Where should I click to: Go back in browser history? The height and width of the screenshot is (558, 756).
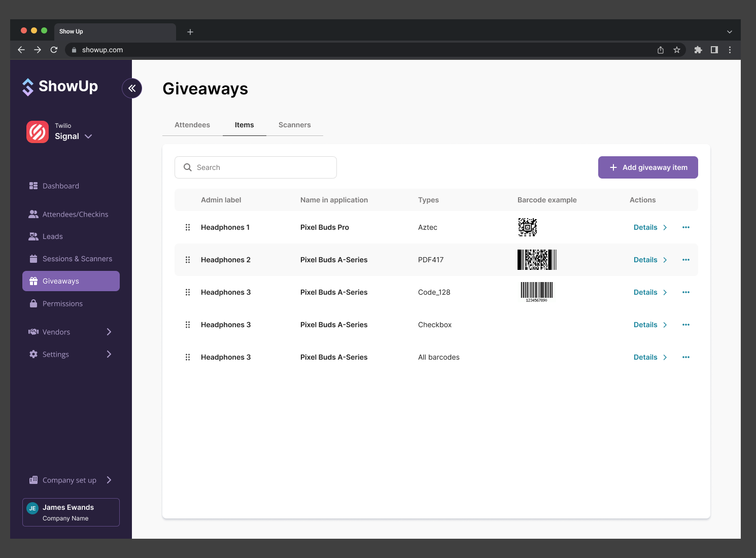pyautogui.click(x=21, y=50)
